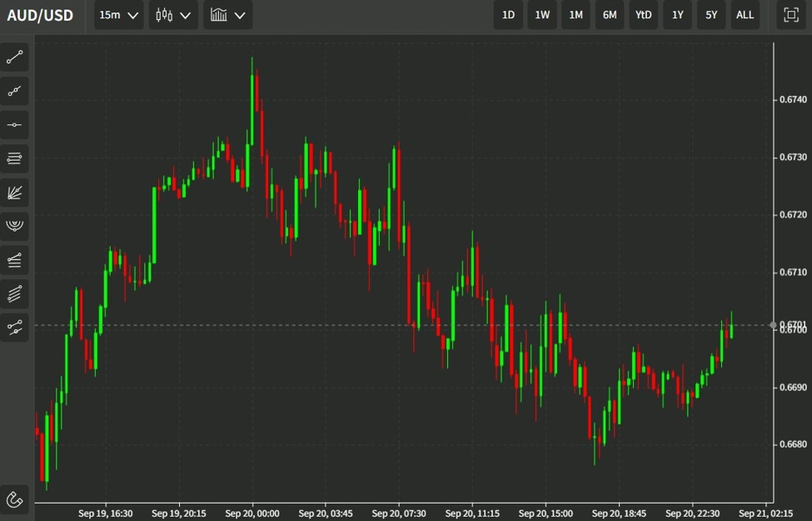Click the AUD/USD symbol name
Screen dimensions: 812x521
[x=40, y=14]
